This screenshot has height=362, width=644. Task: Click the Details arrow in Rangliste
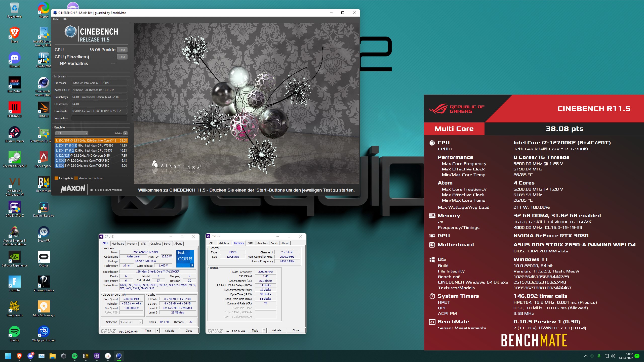click(125, 133)
